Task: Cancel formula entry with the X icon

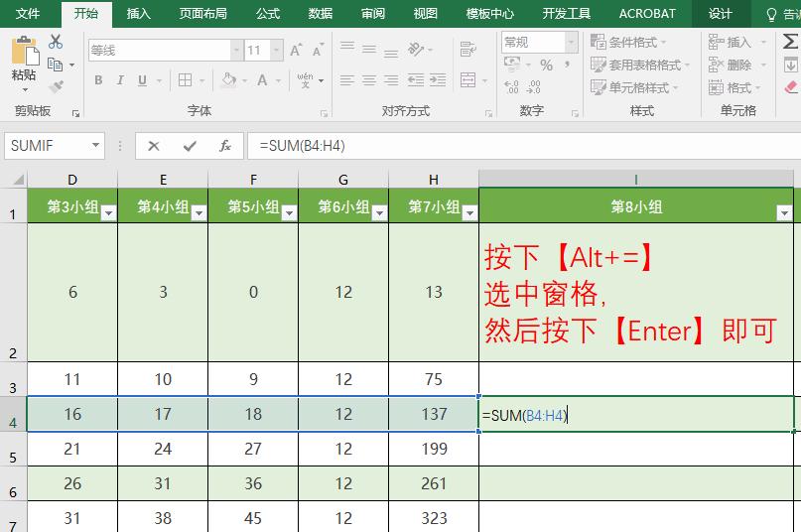Action: click(x=154, y=146)
